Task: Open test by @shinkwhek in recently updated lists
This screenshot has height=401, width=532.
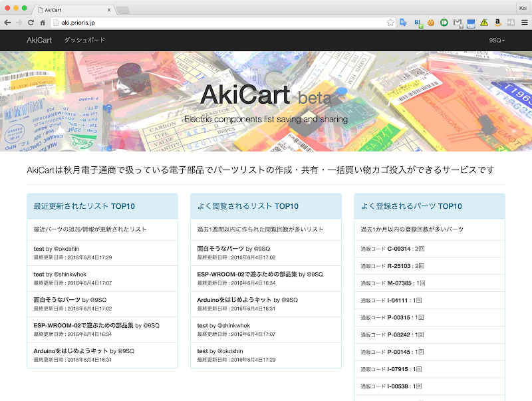Action: [x=102, y=279]
